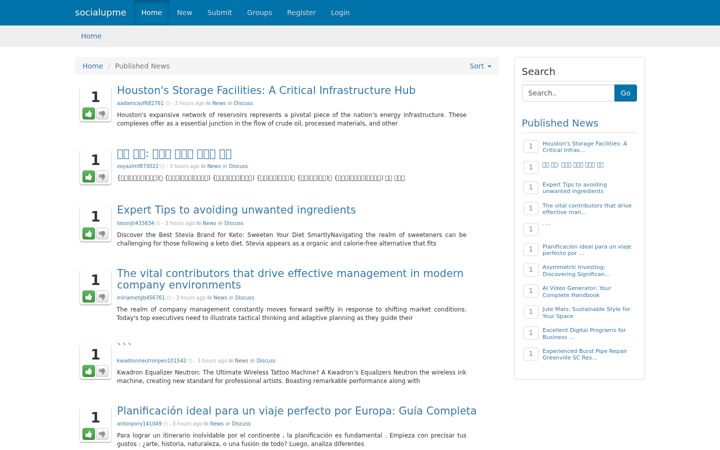Open the Sort dropdown

(x=480, y=66)
